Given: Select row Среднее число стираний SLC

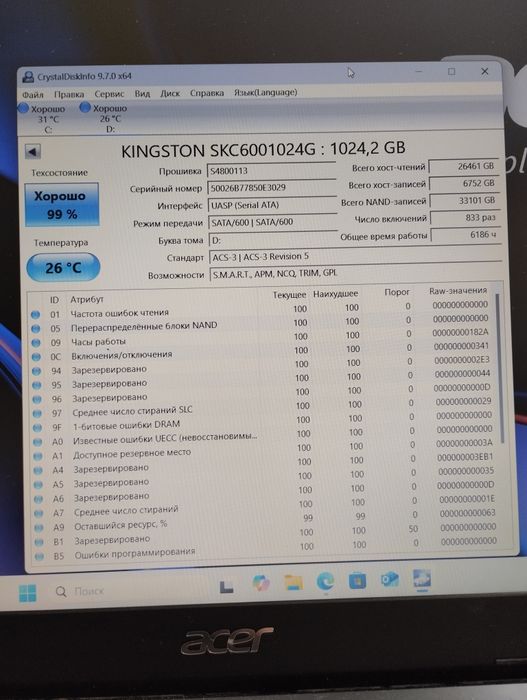Looking at the screenshot, I should coord(262,409).
